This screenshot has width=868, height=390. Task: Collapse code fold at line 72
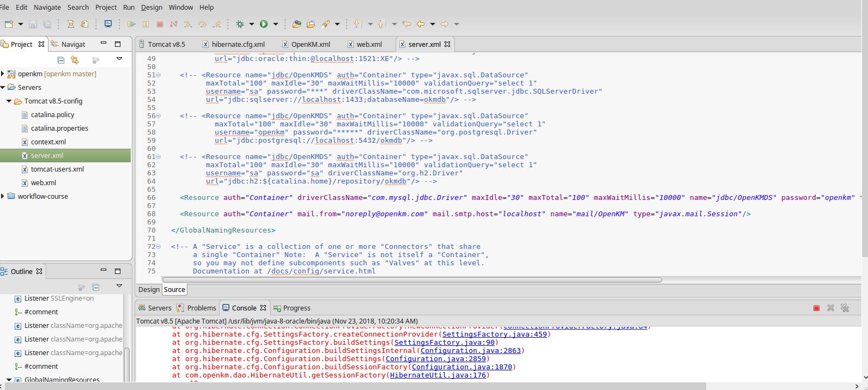click(x=159, y=247)
